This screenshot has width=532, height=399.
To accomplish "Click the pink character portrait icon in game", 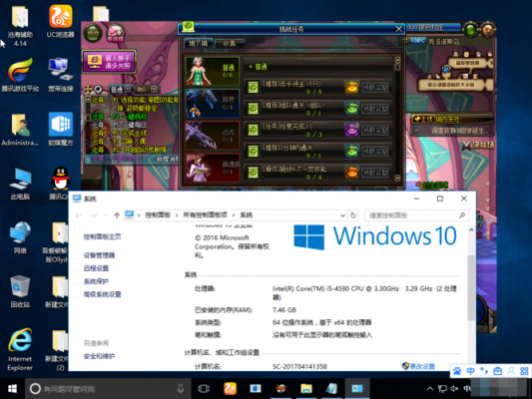I will click(x=116, y=33).
